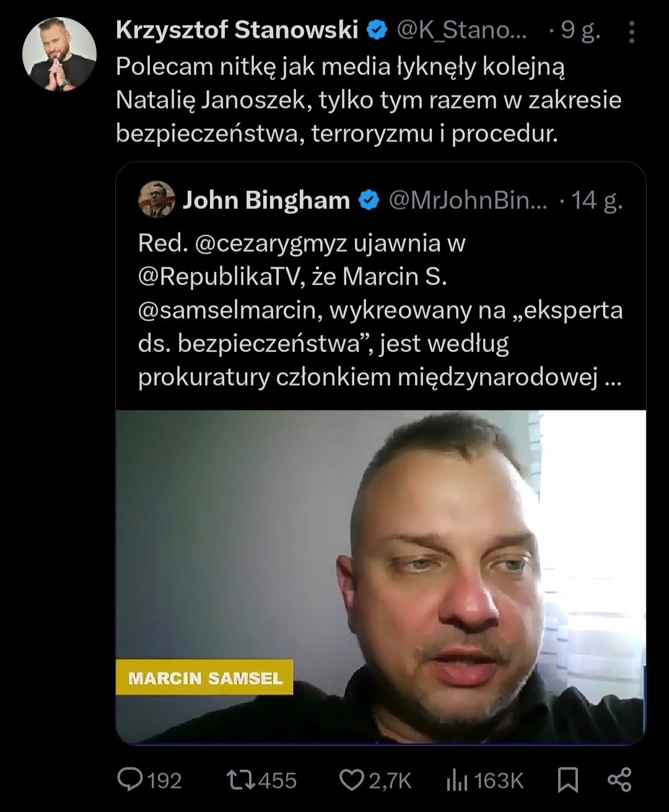Open the reply comments icon
Screen dimensions: 669x812
point(130,779)
